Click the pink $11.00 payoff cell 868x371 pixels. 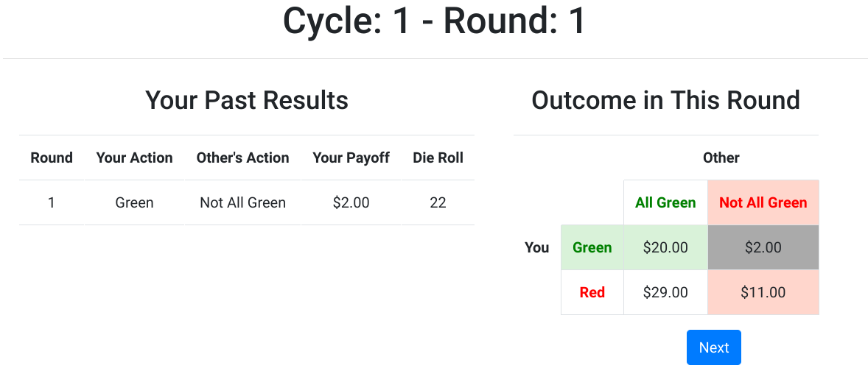[x=763, y=292]
